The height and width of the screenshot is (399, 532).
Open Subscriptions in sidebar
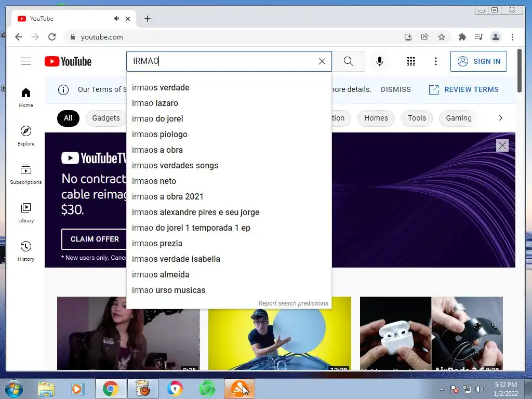[x=26, y=175]
